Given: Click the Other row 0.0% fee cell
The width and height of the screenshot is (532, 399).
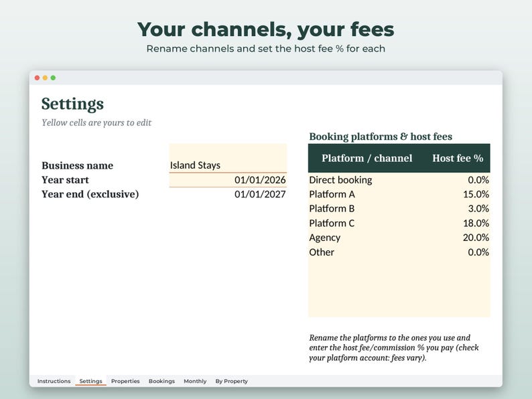Looking at the screenshot, I should [x=458, y=252].
